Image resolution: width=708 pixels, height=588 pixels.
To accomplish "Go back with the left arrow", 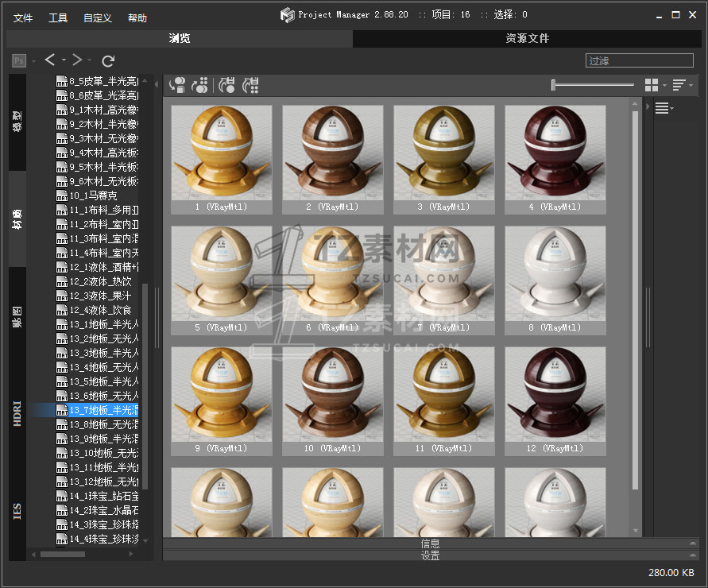I will point(50,60).
